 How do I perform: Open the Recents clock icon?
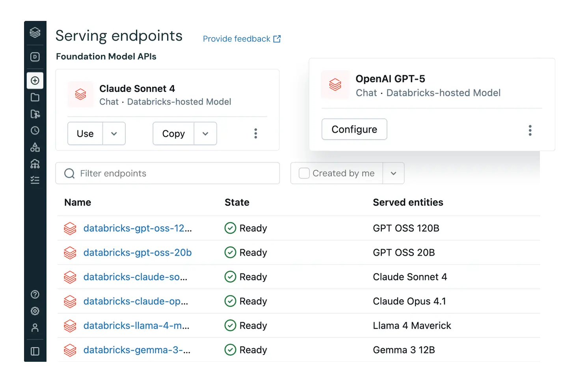click(35, 131)
